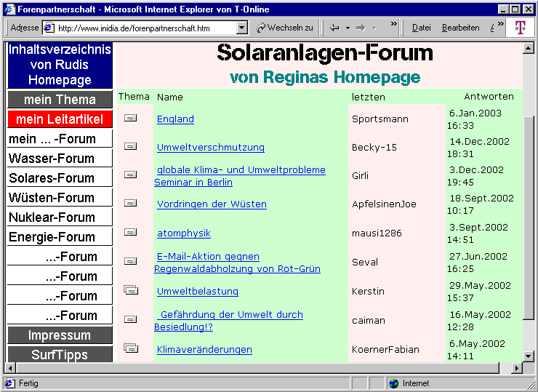Select the mein Thema navigation button
The width and height of the screenshot is (538, 392).
click(x=60, y=100)
